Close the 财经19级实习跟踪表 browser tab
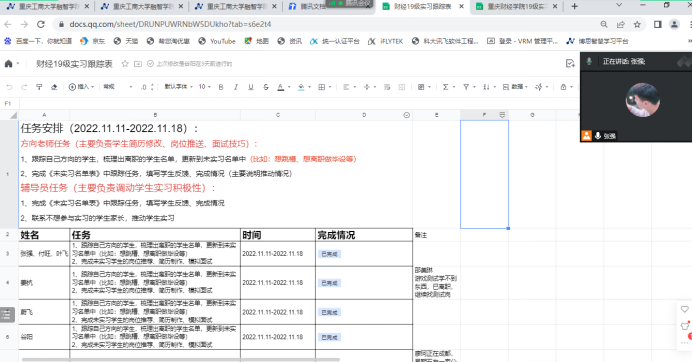Viewport: 693px width, 362px height. pyautogui.click(x=461, y=7)
